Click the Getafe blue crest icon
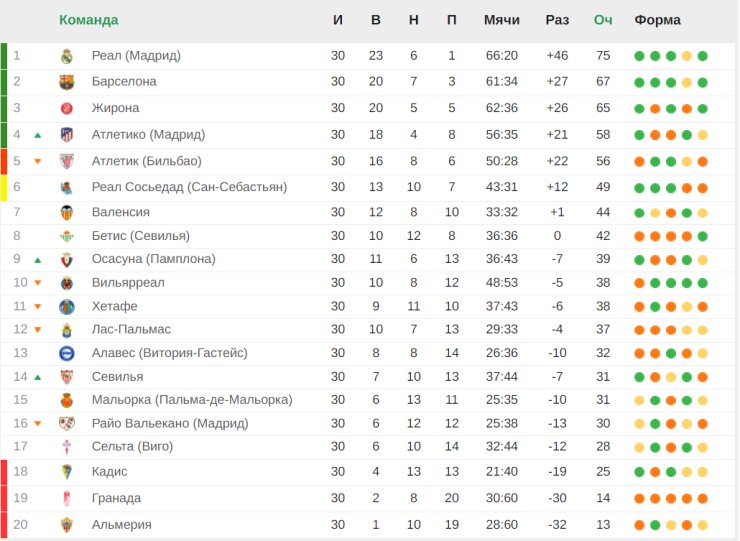The height and width of the screenshot is (541, 740). (67, 307)
